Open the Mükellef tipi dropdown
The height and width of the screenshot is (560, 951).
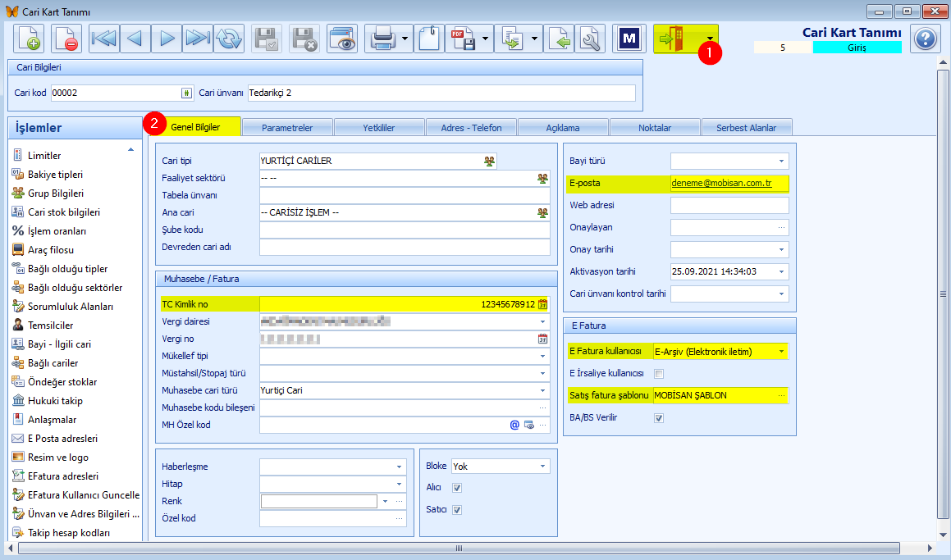tap(543, 357)
